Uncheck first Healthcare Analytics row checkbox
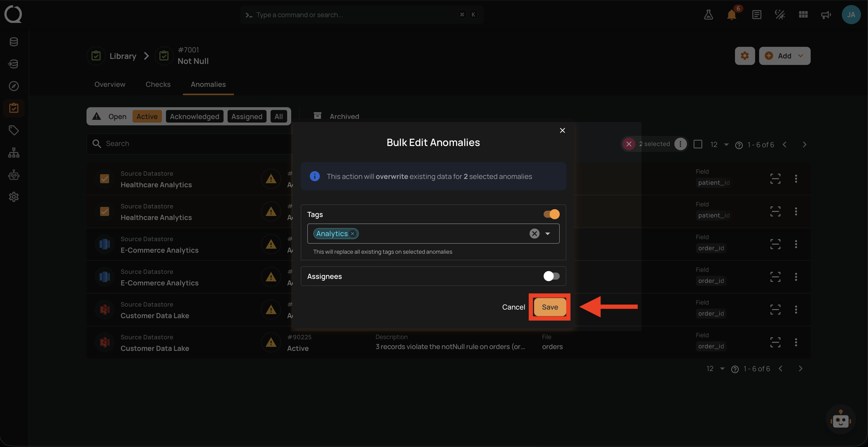Viewport: 868px width, 447px height. pyautogui.click(x=105, y=178)
